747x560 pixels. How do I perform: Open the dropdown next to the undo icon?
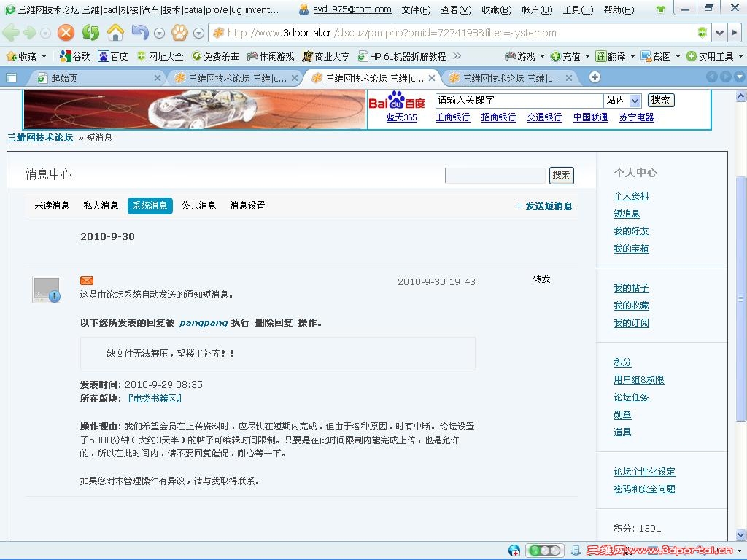(x=160, y=34)
